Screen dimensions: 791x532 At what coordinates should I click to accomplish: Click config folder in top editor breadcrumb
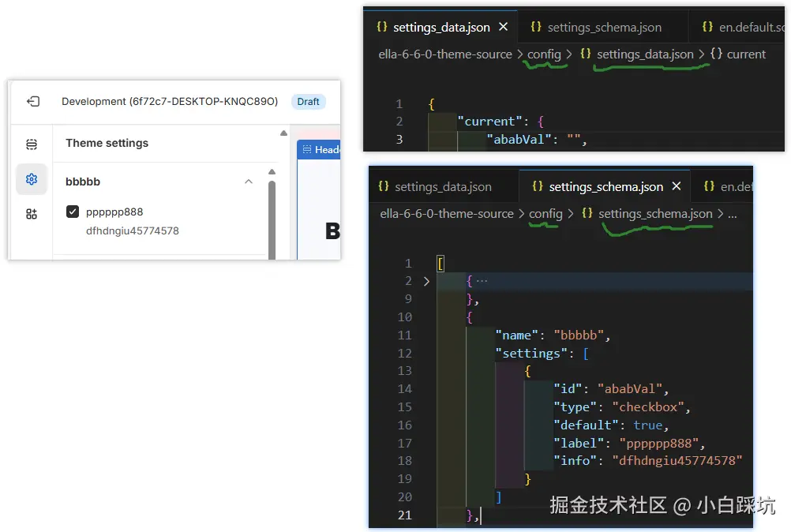545,54
